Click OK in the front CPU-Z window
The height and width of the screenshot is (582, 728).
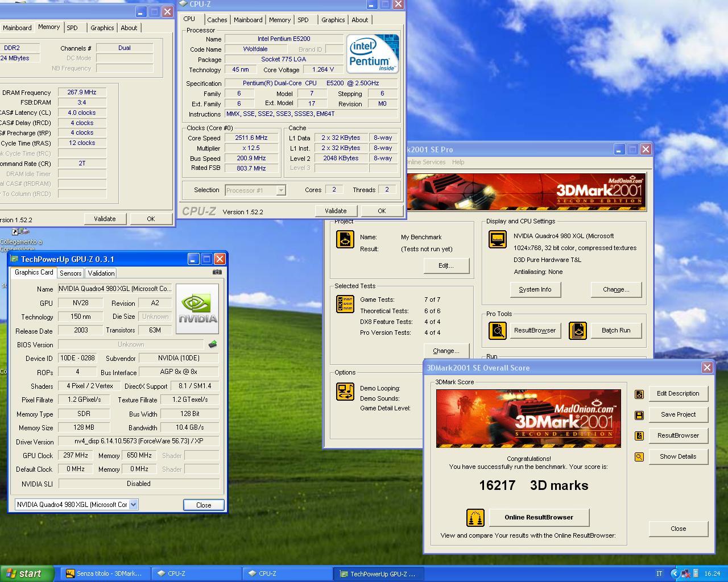[382, 211]
